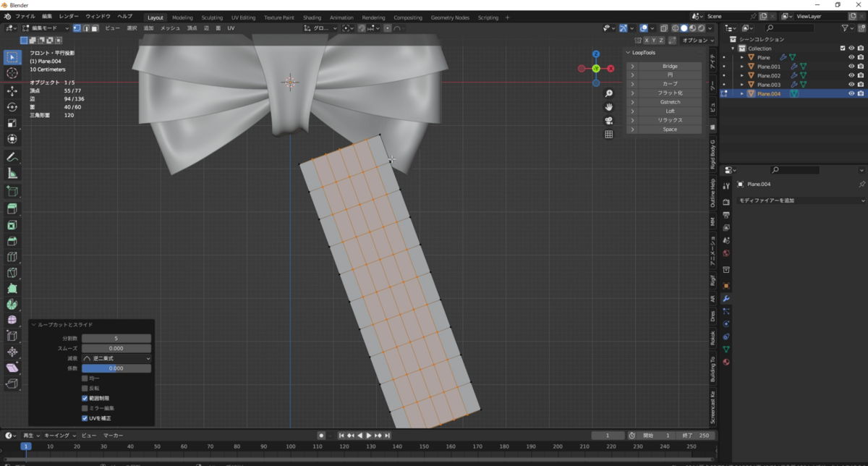Select the Shear tool
This screenshot has width=868, height=466.
[12, 368]
